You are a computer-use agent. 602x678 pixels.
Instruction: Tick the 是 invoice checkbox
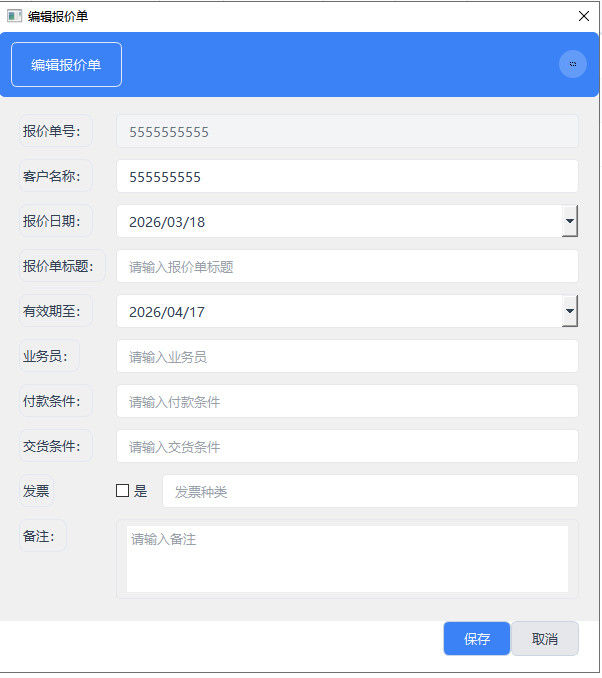pyautogui.click(x=122, y=490)
